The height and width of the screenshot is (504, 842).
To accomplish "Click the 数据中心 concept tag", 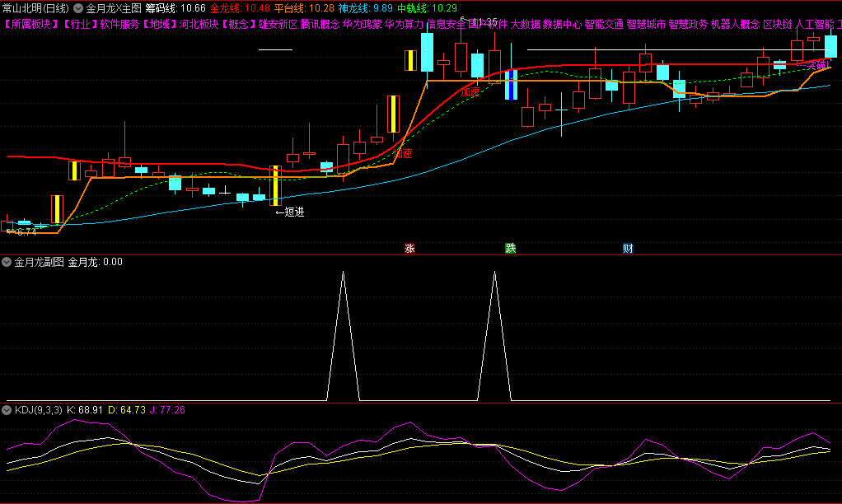I will click(562, 24).
